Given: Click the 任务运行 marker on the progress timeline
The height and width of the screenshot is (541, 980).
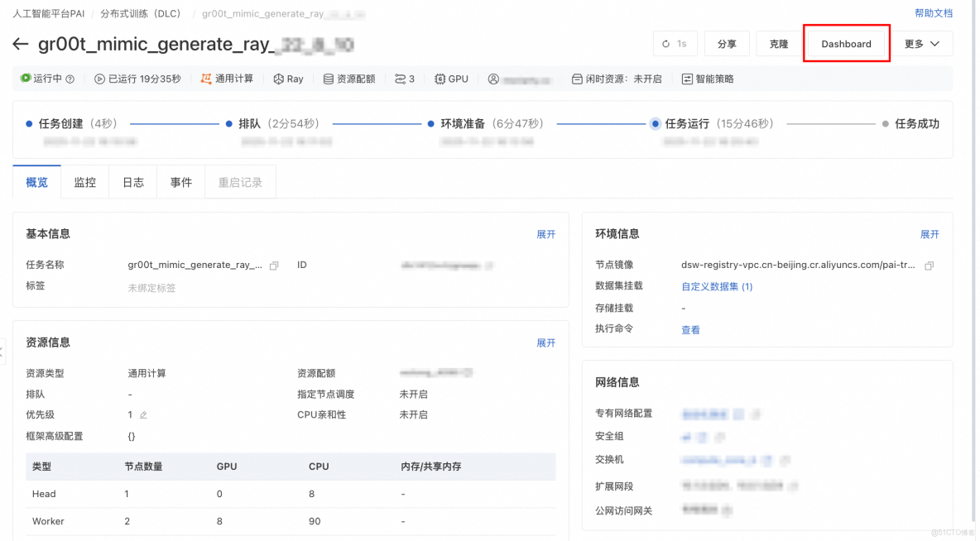Looking at the screenshot, I should pos(654,122).
